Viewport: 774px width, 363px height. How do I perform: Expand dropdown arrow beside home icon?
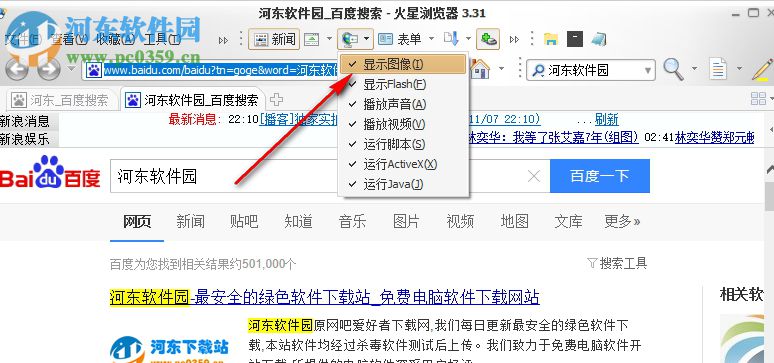[502, 69]
